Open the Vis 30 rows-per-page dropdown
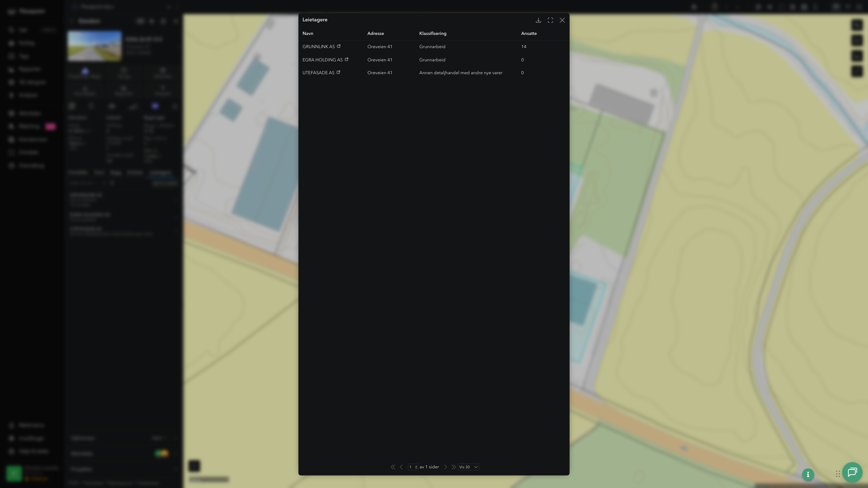This screenshot has width=868, height=488. coord(468,467)
